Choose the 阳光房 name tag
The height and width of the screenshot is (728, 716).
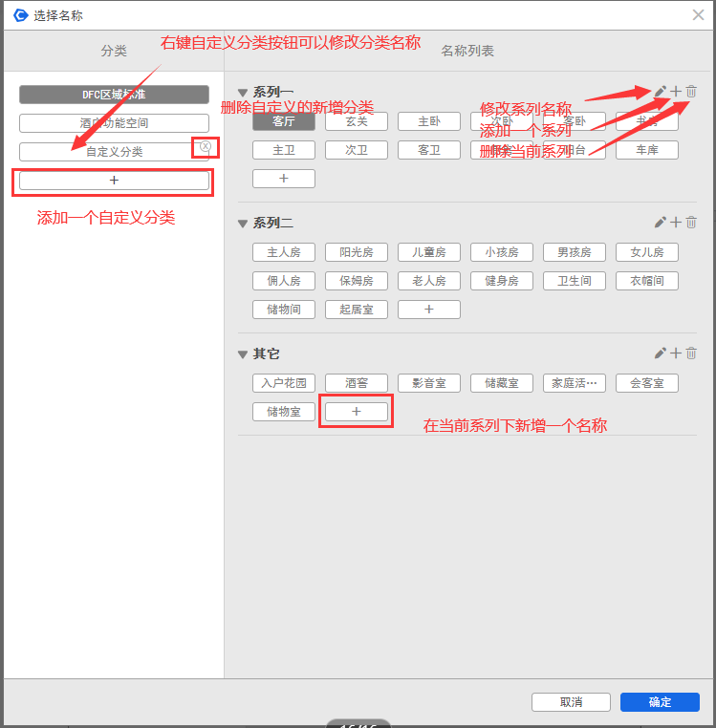356,252
